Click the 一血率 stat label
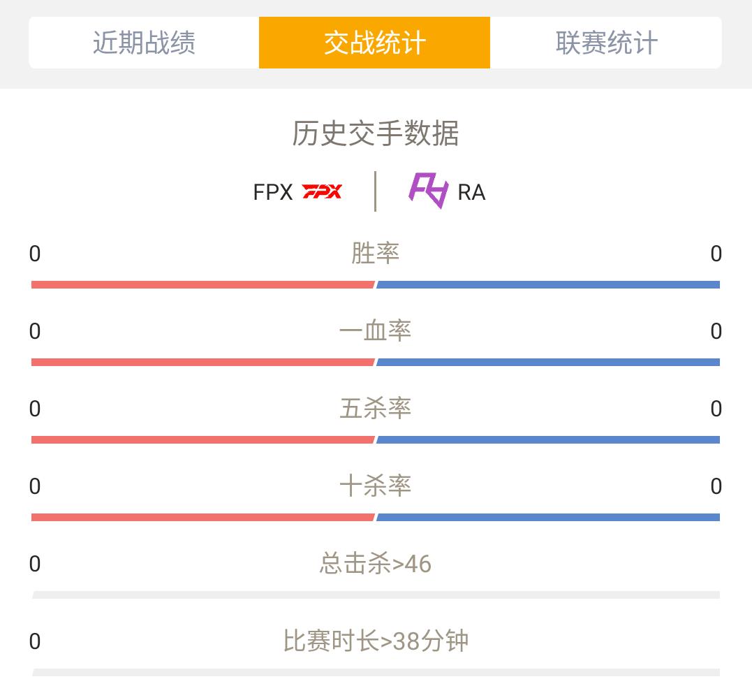Screen dimensions: 752x700 [376, 330]
